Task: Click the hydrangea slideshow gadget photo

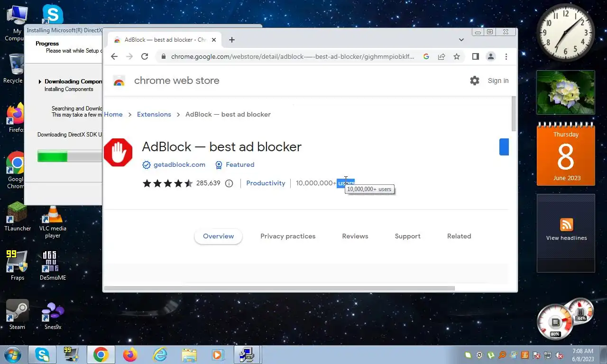Action: point(566,92)
